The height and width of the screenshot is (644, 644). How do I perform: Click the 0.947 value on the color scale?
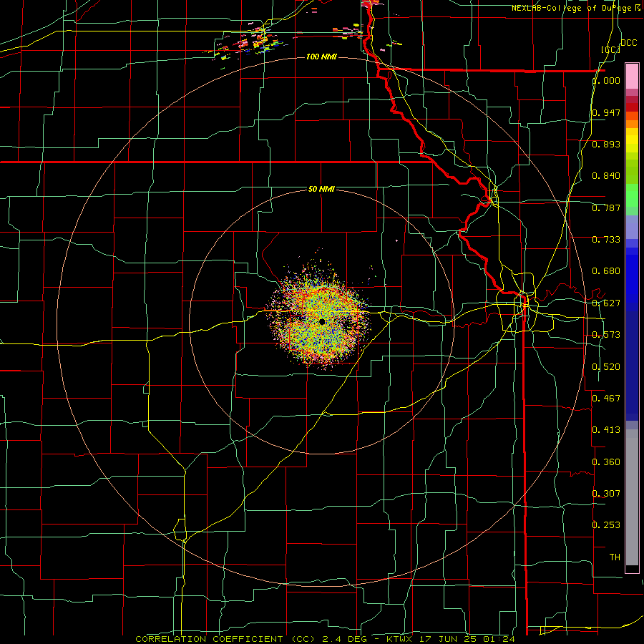[x=606, y=112]
